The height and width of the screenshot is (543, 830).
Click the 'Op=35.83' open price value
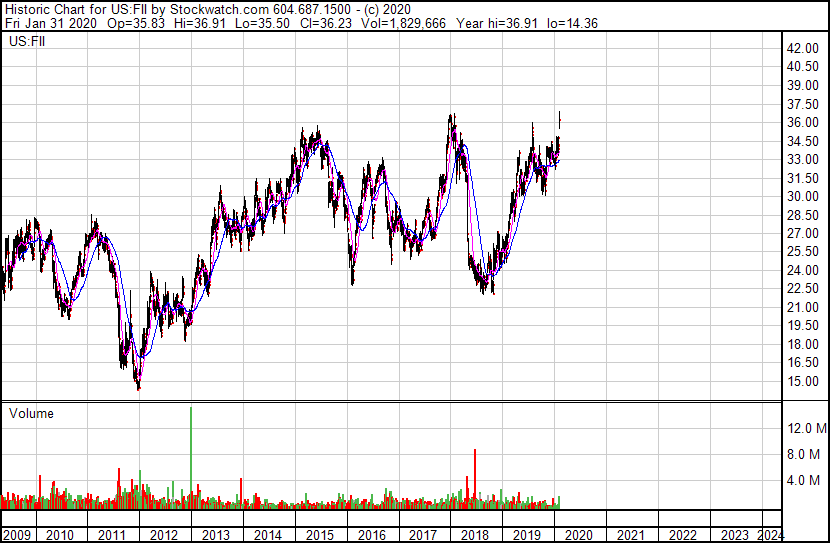136,23
